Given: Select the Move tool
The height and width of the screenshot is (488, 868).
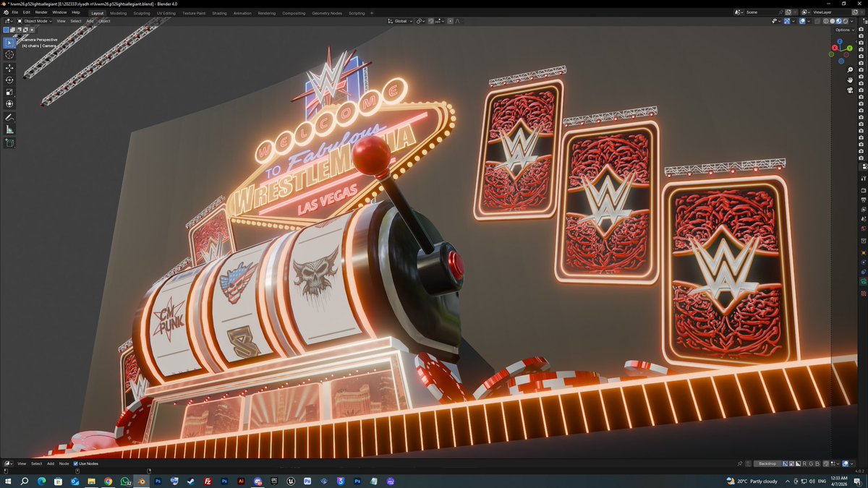Looking at the screenshot, I should tap(9, 68).
